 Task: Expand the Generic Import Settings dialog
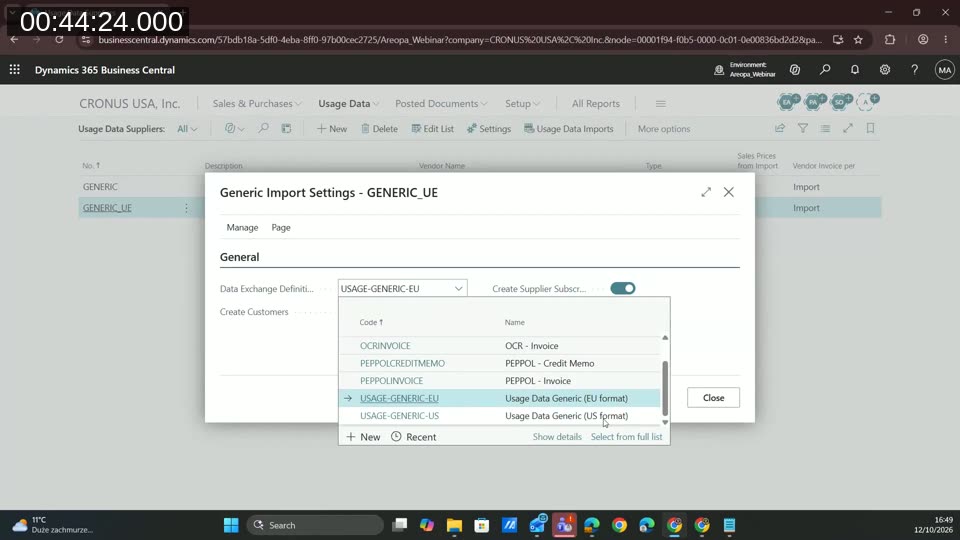coord(706,192)
